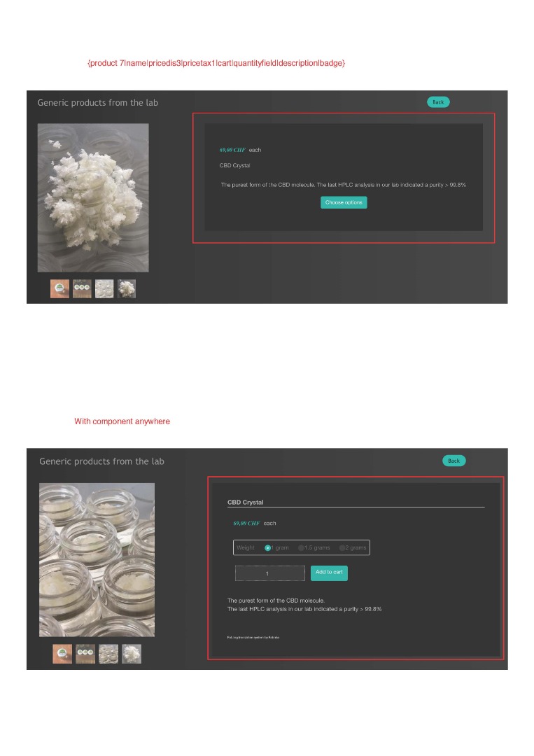Open the orange-background thumbnail under the jars photo

click(x=62, y=654)
